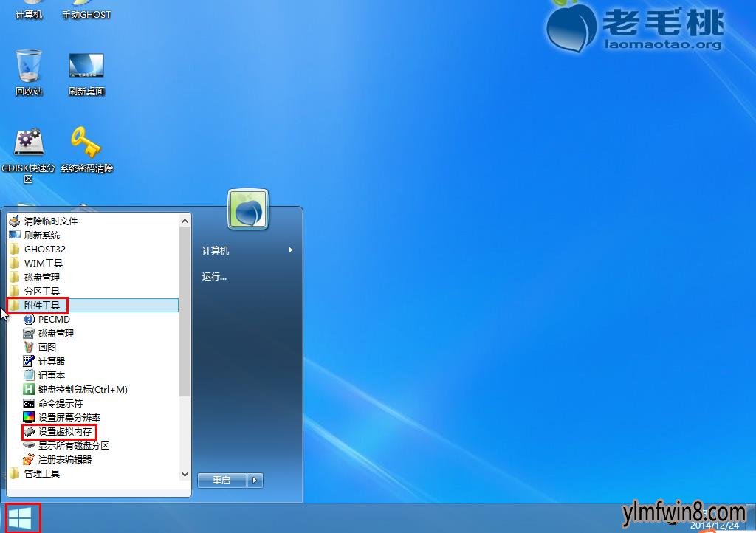
Task: Open virtual memory settings (设置虚拟内存)
Action: pos(63,431)
